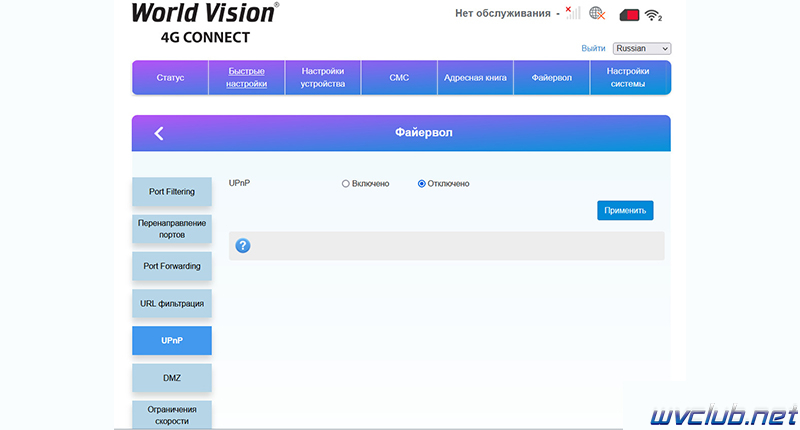Click the Wi-Fi connected devices icon
800x430 pixels.
pyautogui.click(x=653, y=15)
